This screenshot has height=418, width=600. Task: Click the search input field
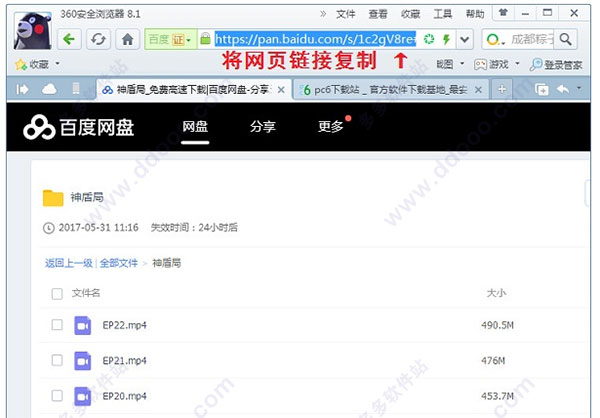point(532,39)
